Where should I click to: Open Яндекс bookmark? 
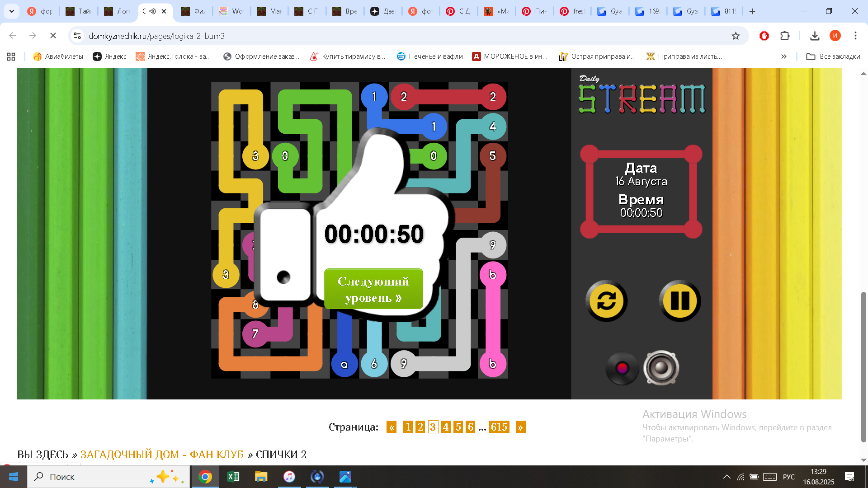point(109,56)
